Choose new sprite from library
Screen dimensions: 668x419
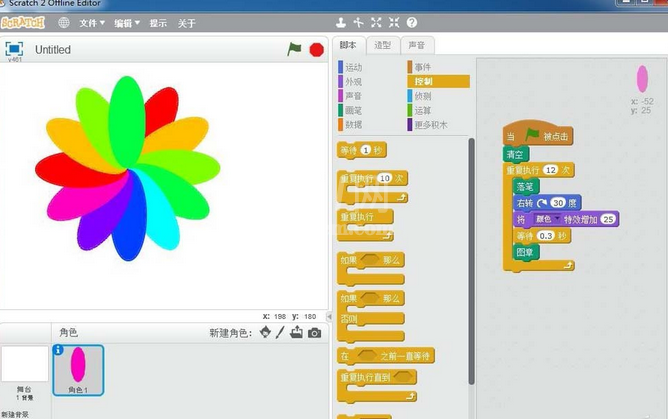265,332
